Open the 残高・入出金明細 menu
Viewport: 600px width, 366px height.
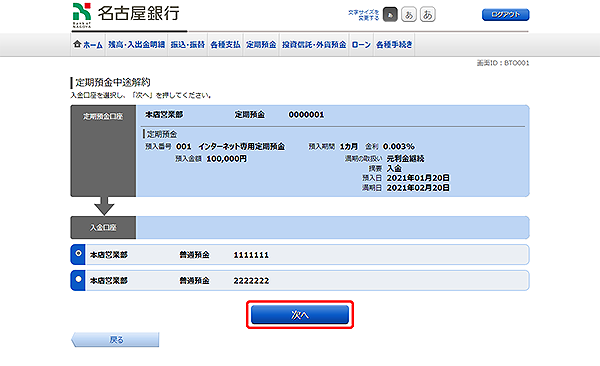click(137, 45)
